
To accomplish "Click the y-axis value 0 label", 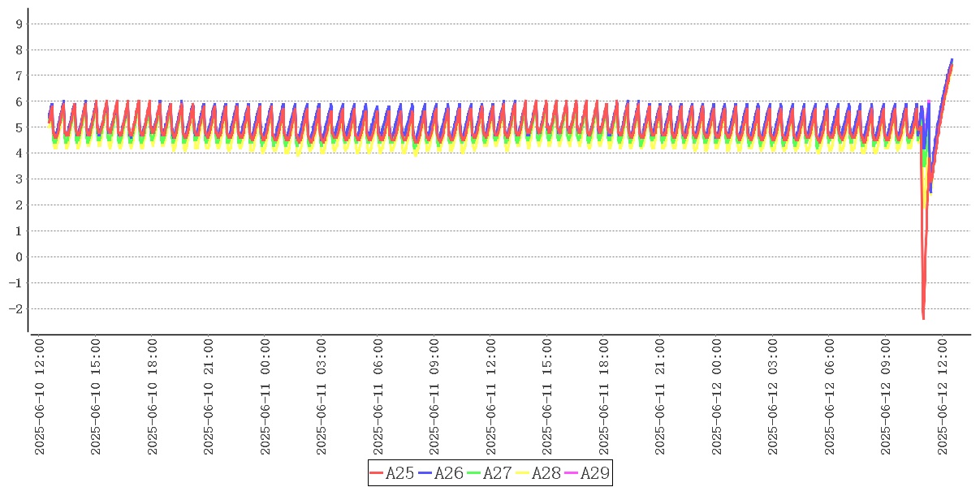I will pos(19,257).
